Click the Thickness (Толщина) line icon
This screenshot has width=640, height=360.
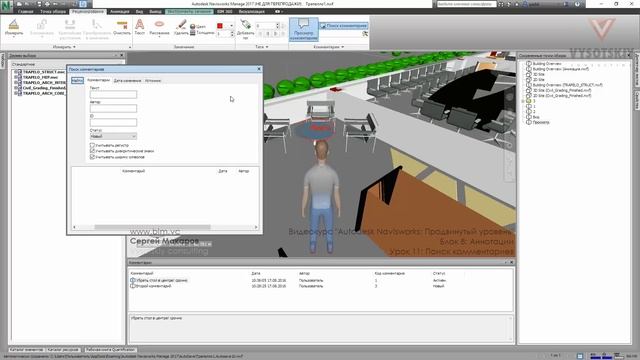pyautogui.click(x=193, y=33)
